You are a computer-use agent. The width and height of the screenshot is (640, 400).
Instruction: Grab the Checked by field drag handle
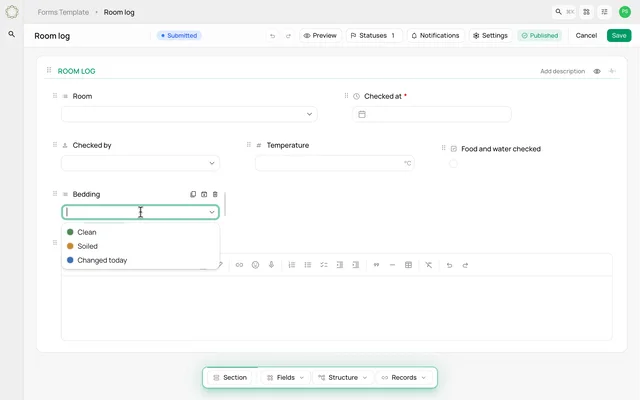(x=55, y=145)
